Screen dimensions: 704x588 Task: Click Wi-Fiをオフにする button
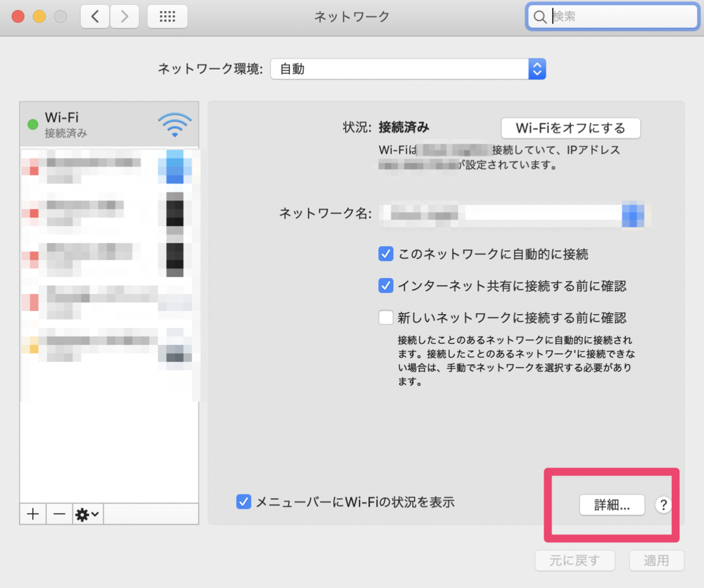(570, 128)
